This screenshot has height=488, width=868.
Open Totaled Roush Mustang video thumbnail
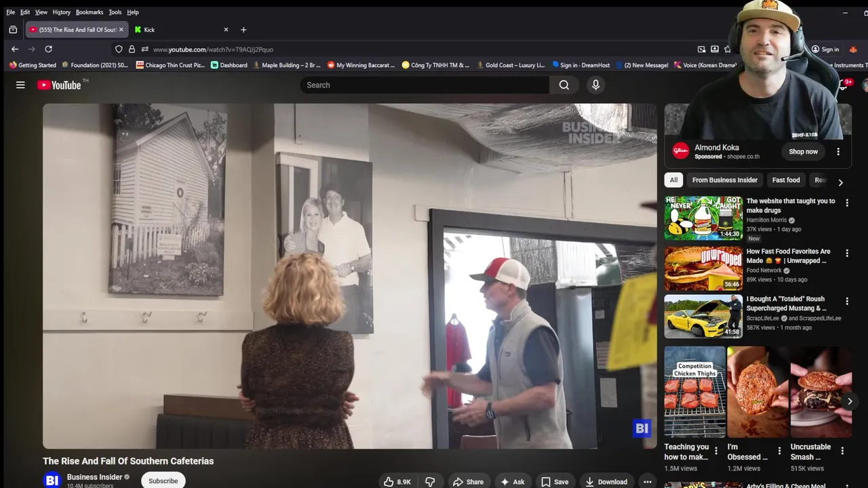703,316
